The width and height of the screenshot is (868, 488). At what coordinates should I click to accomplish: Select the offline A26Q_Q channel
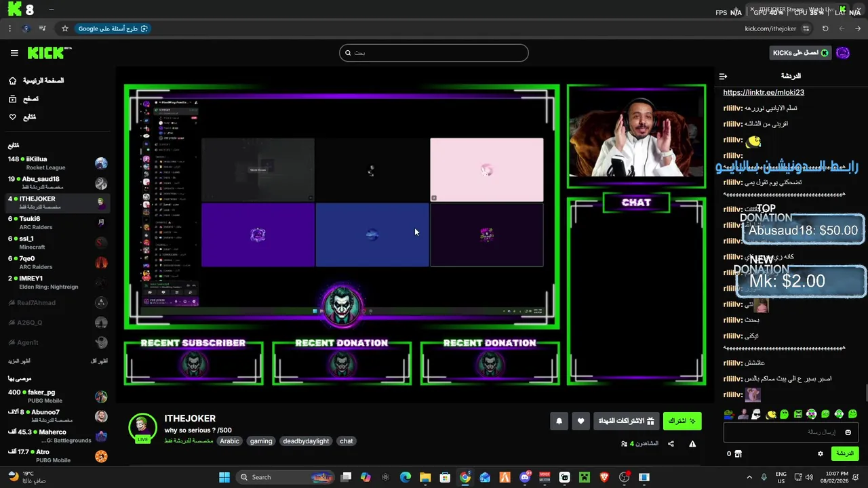click(x=58, y=323)
